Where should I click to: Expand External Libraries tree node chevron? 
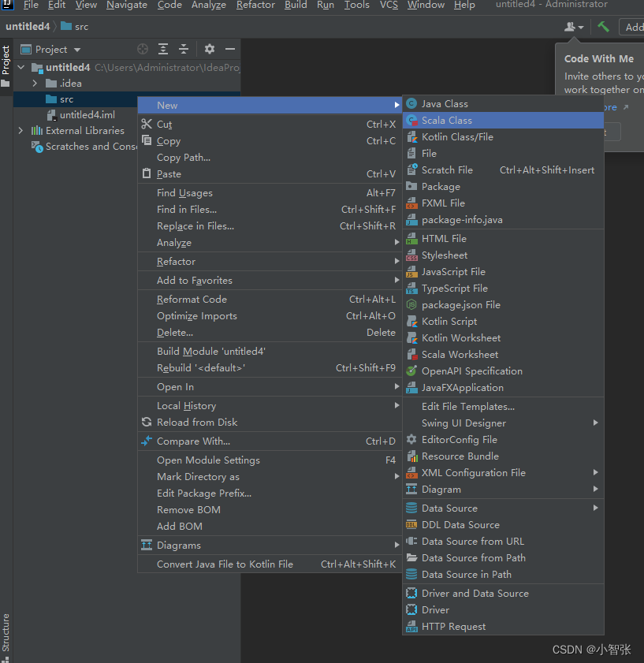20,131
